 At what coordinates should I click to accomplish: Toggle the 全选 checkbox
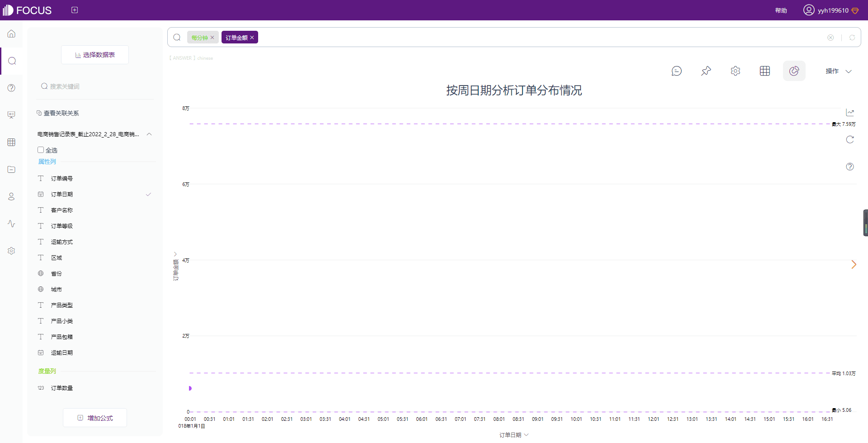pyautogui.click(x=41, y=150)
